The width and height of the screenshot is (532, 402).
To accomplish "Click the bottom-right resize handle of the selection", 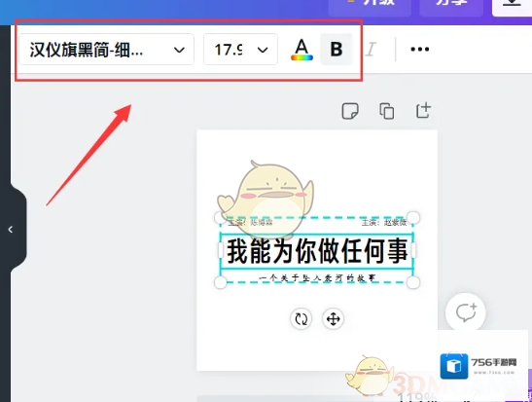I will [x=413, y=282].
